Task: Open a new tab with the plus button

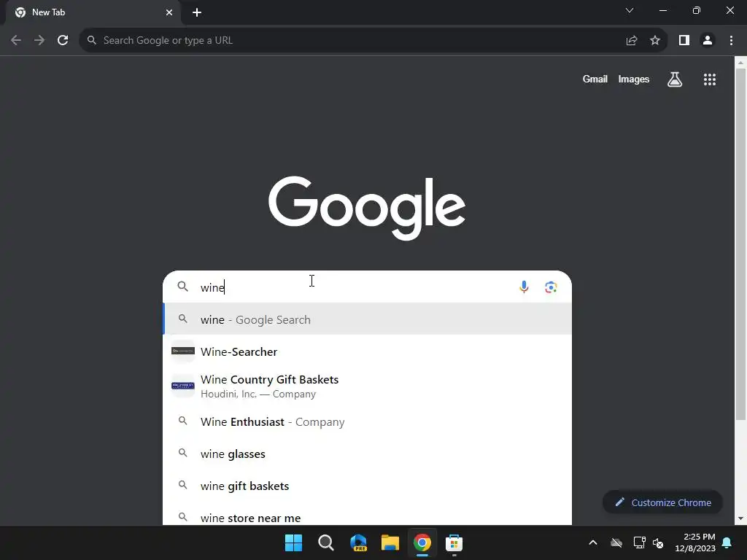Action: 197,12
